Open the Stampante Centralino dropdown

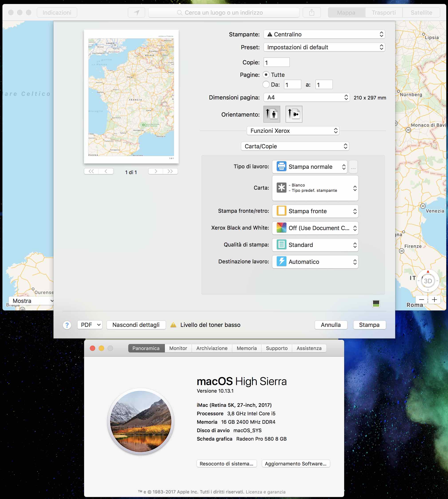(324, 34)
